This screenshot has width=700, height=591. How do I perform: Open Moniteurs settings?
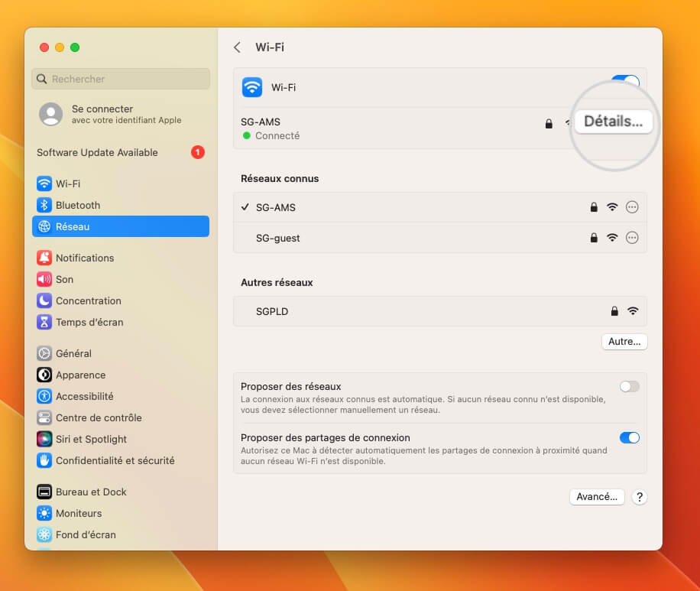[121, 513]
